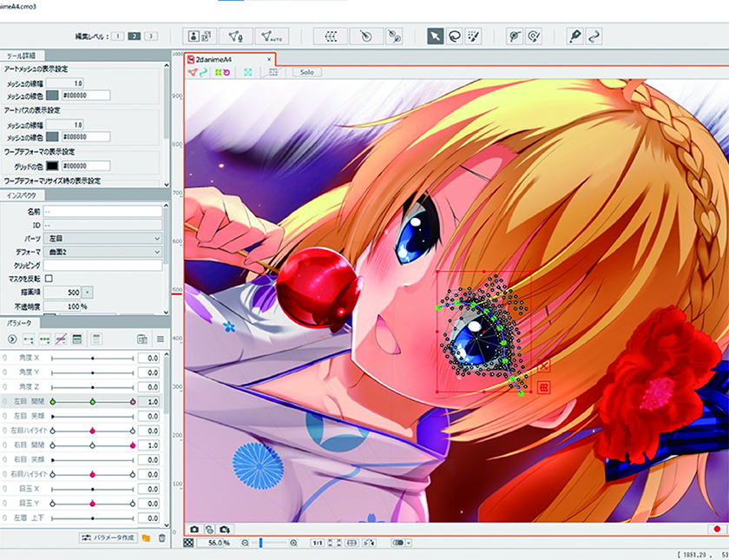Click the teal focus frame icon in canvas toolbar
Image resolution: width=729 pixels, height=560 pixels.
click(x=248, y=73)
